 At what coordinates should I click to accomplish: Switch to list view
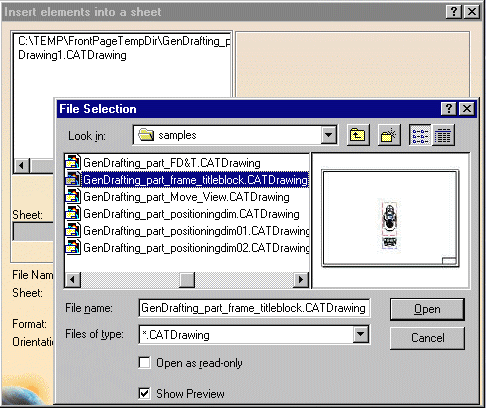coord(420,135)
